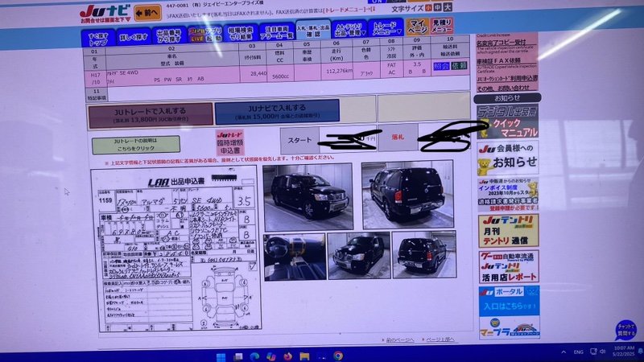Click the 28,440 fee cell

pos(258,73)
